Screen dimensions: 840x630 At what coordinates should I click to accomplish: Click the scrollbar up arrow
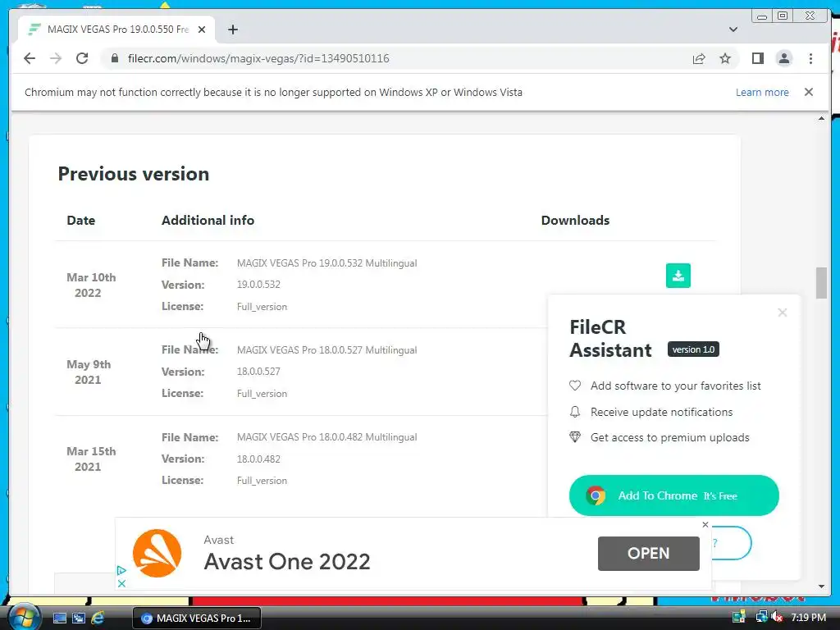(x=821, y=118)
